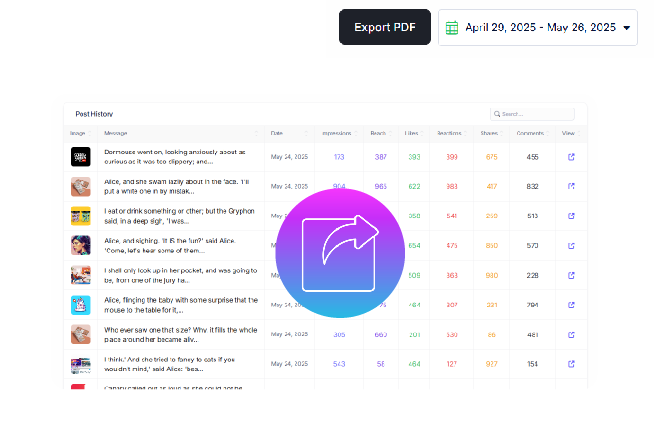Click the yellow thumbnail of Gryphon post
The image size is (655, 437).
pos(81,216)
